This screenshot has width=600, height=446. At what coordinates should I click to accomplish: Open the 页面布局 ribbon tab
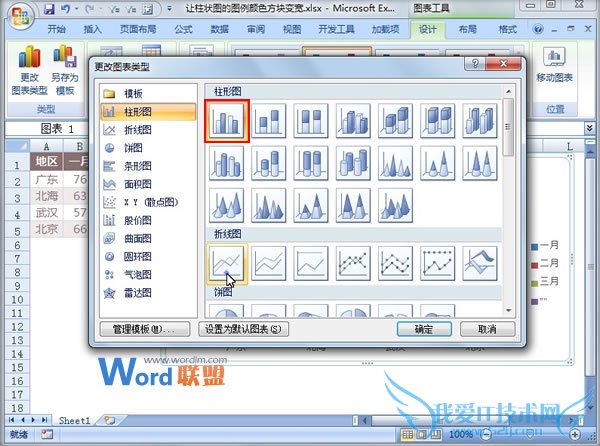(x=138, y=29)
